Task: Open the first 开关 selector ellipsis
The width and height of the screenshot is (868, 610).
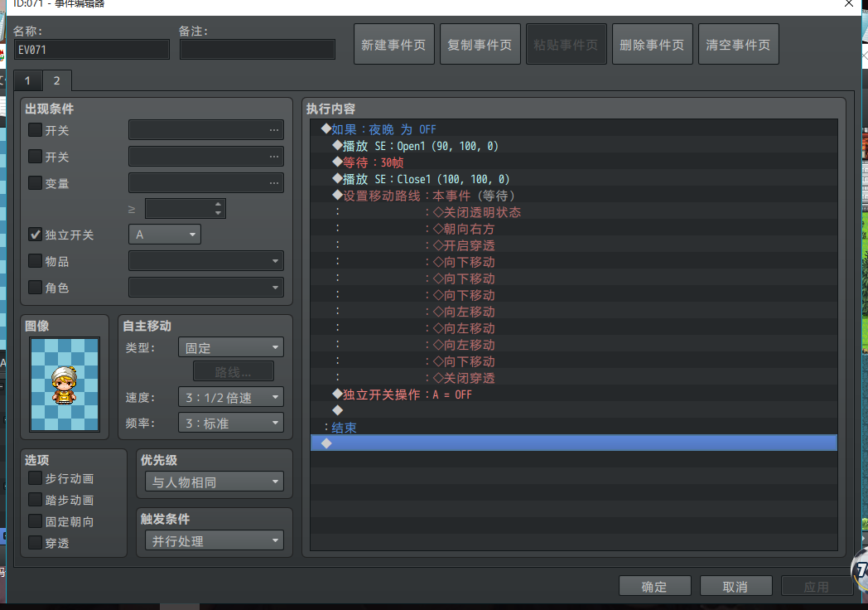Action: click(274, 130)
